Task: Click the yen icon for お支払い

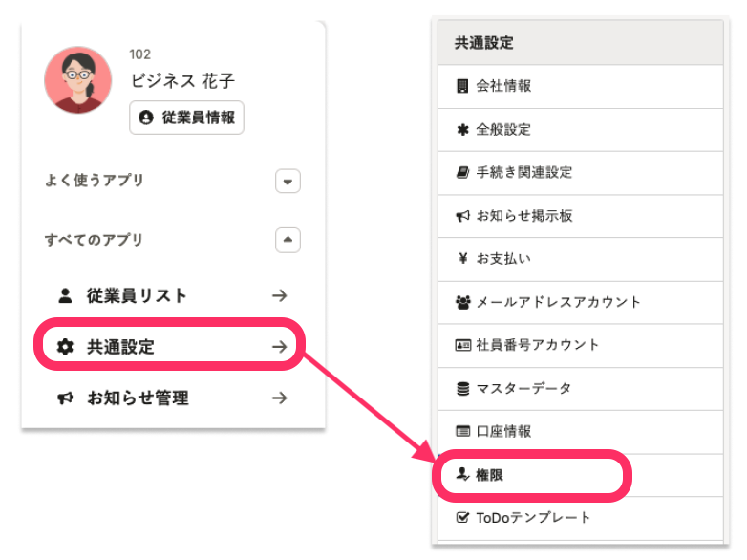Action: 462,259
